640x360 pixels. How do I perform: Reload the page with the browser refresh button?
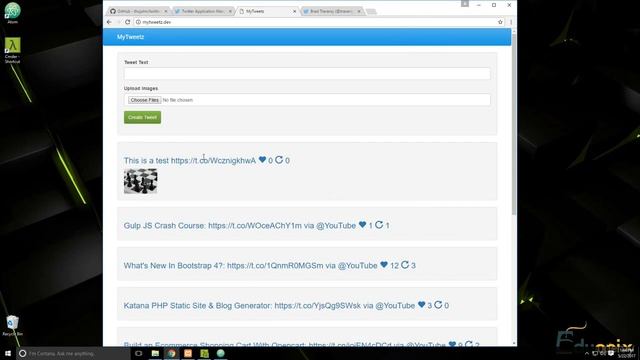[127, 22]
